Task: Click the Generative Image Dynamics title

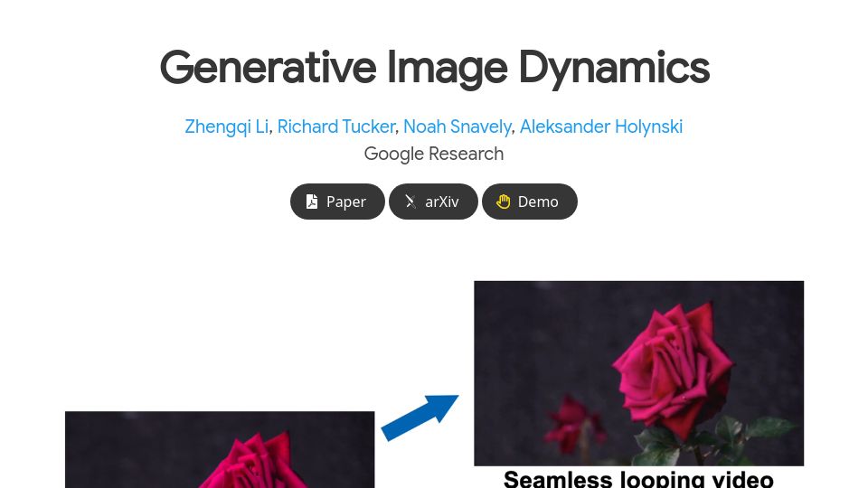Action: coord(435,68)
